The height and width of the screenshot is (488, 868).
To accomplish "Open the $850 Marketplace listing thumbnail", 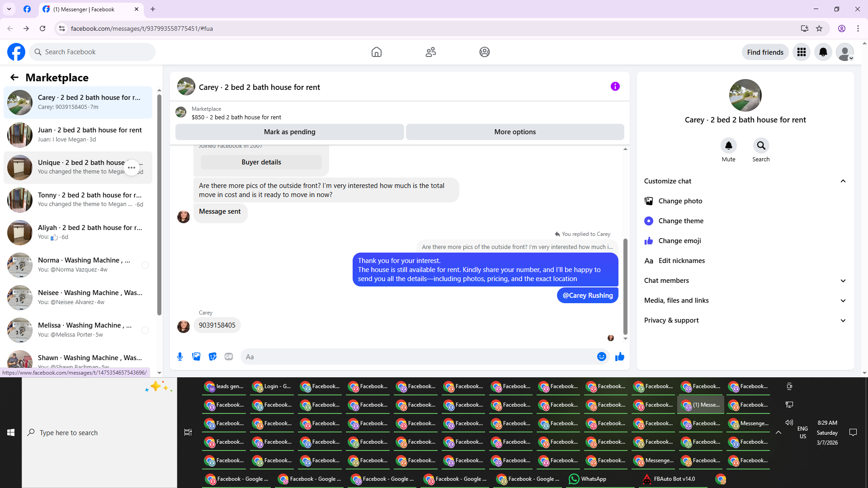I will (x=181, y=112).
